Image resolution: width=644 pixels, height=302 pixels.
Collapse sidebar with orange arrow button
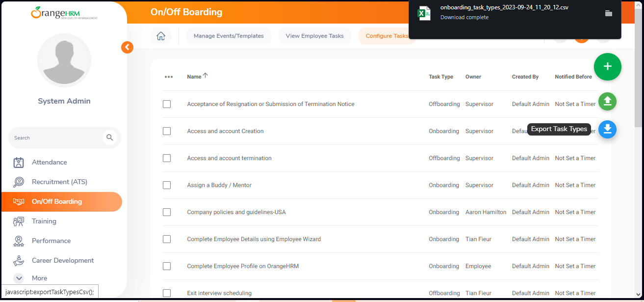pos(128,47)
